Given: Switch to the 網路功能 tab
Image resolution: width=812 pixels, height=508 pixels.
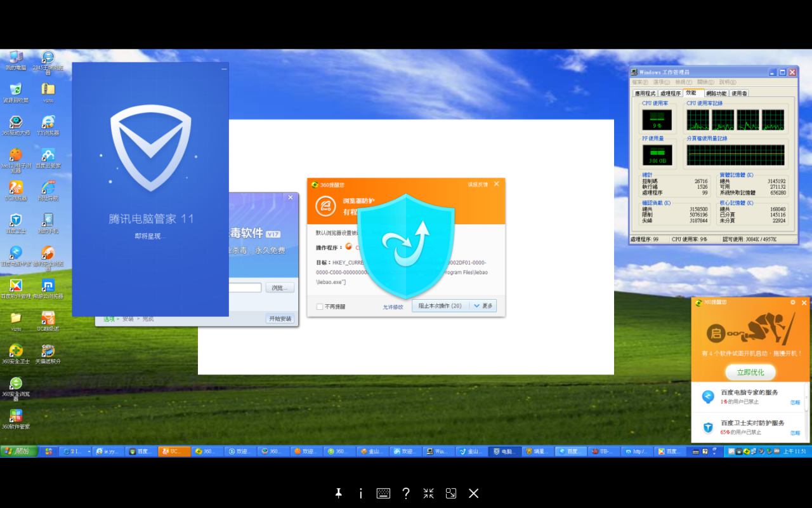Looking at the screenshot, I should 716,93.
